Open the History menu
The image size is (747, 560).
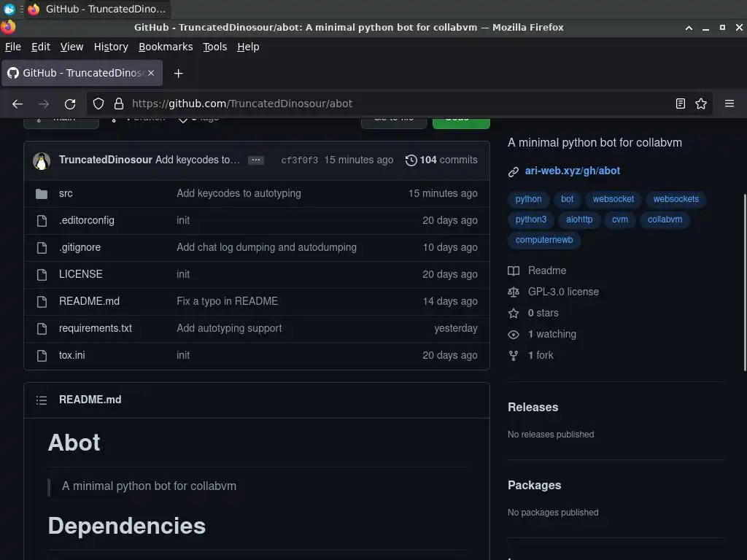tap(111, 47)
